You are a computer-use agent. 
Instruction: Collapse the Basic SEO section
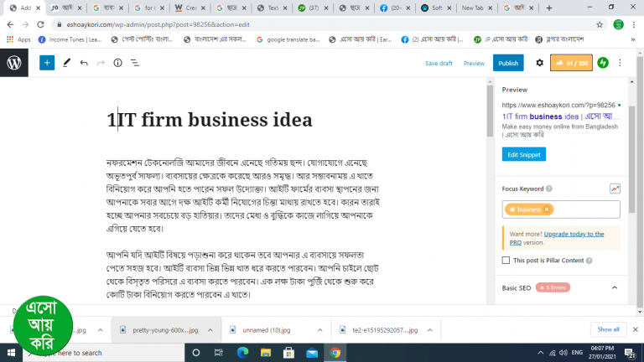tap(614, 287)
